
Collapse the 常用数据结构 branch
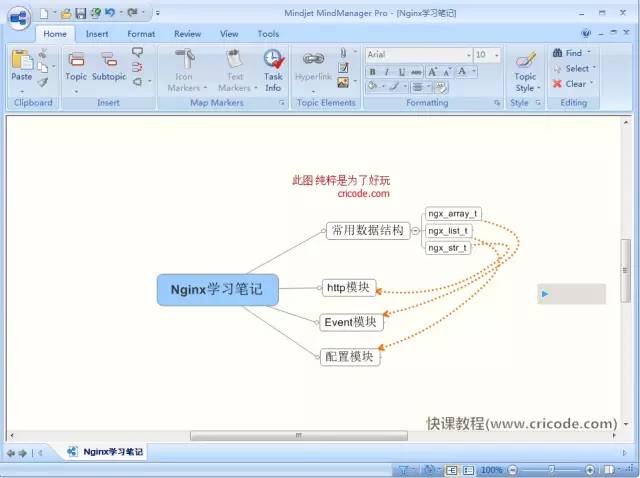click(x=416, y=231)
